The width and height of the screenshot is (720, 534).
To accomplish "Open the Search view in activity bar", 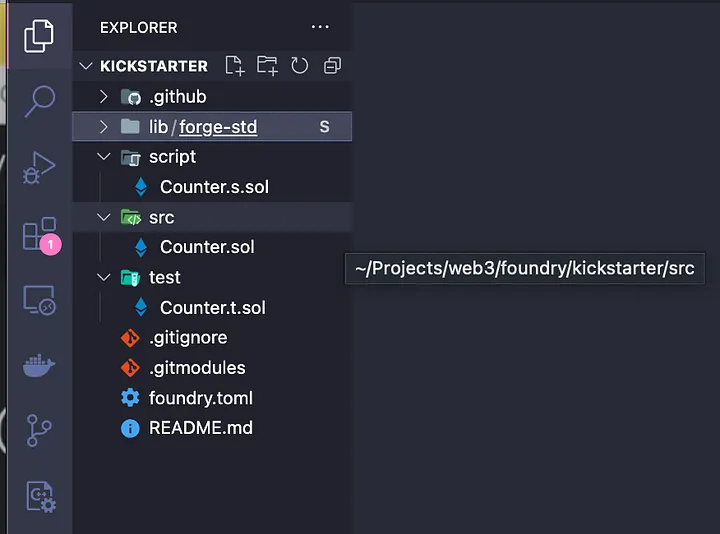I will (39, 100).
